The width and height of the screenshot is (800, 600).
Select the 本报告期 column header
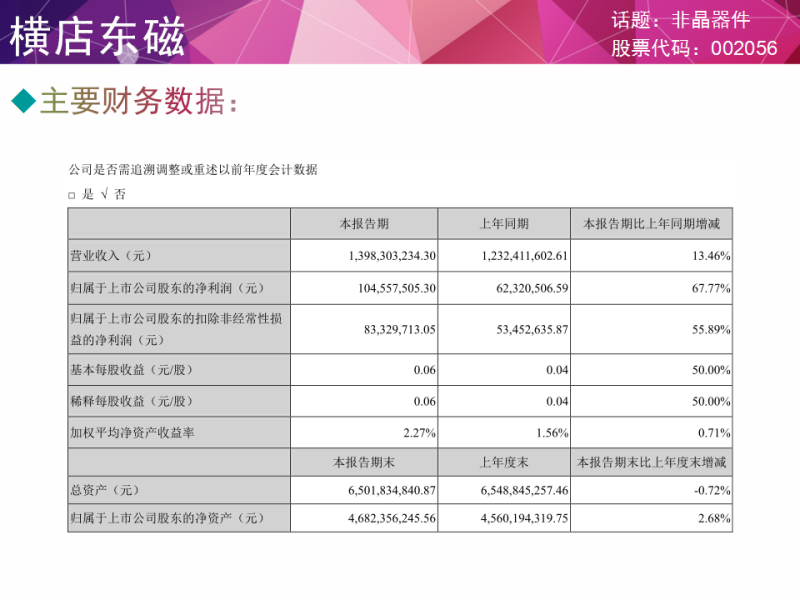[x=364, y=223]
